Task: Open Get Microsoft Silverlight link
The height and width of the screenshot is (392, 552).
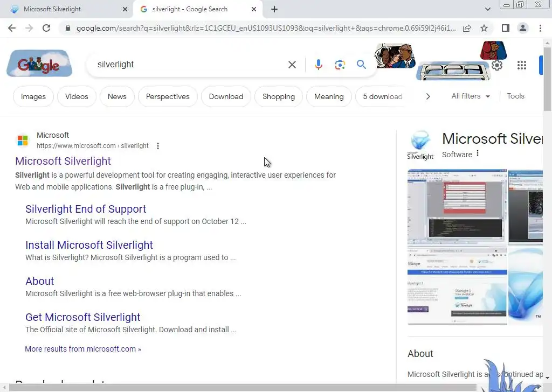Action: (82, 317)
